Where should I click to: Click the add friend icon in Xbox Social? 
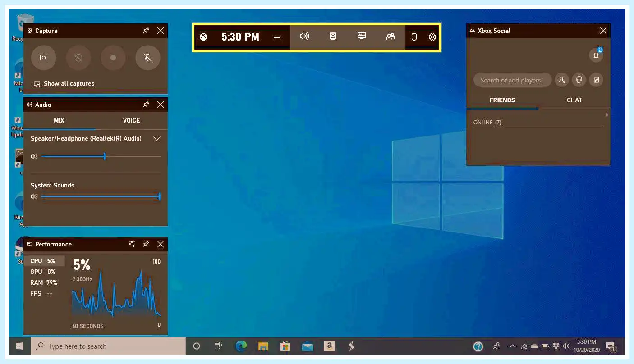(x=561, y=80)
